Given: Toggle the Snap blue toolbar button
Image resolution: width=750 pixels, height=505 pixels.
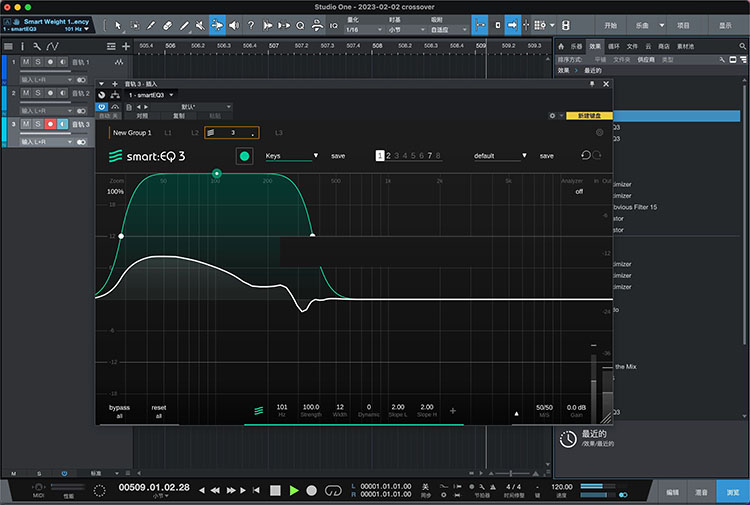Looking at the screenshot, I should [480, 25].
